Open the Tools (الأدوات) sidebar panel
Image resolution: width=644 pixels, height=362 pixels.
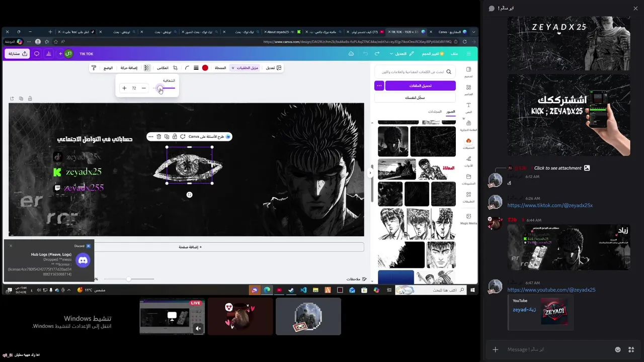point(468,161)
